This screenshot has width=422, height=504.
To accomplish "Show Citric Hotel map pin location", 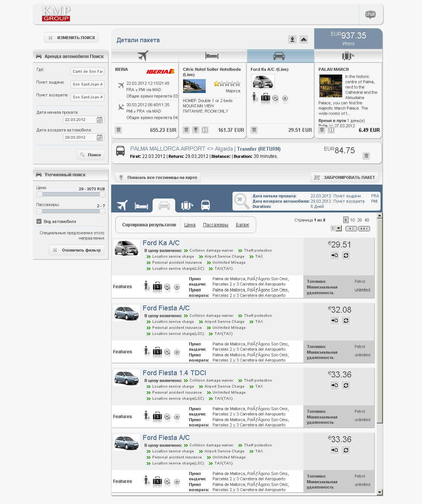I will tap(196, 130).
